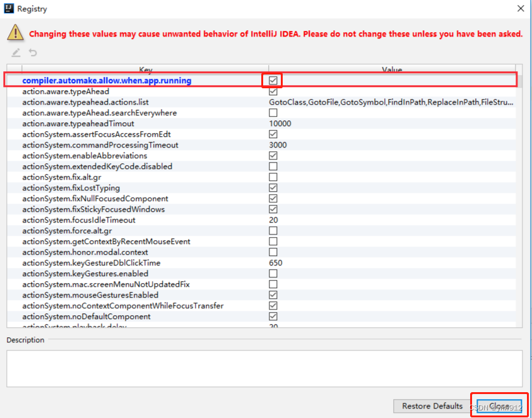Click the Key column header

[145, 70]
